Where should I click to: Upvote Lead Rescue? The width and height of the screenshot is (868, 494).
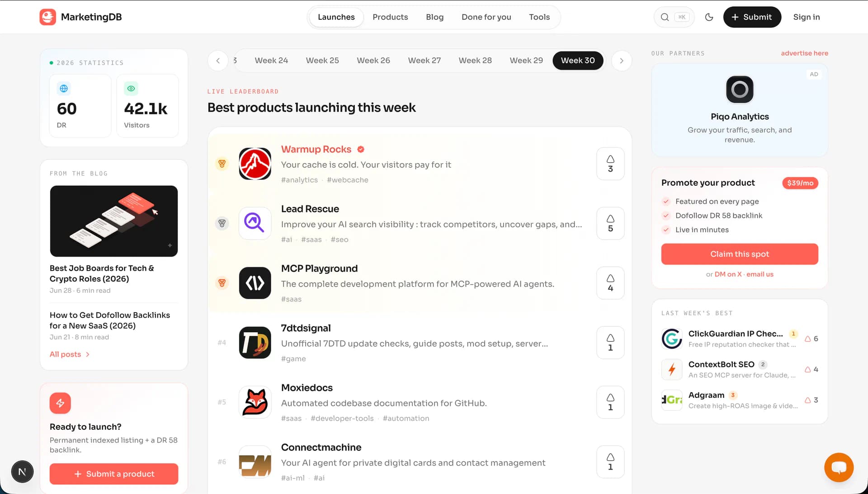tap(610, 223)
